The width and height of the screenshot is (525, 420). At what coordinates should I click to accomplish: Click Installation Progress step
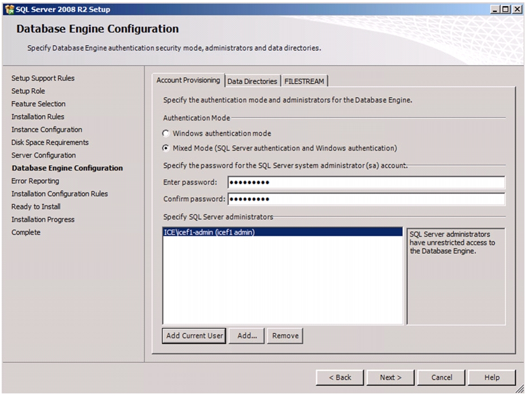[43, 219]
